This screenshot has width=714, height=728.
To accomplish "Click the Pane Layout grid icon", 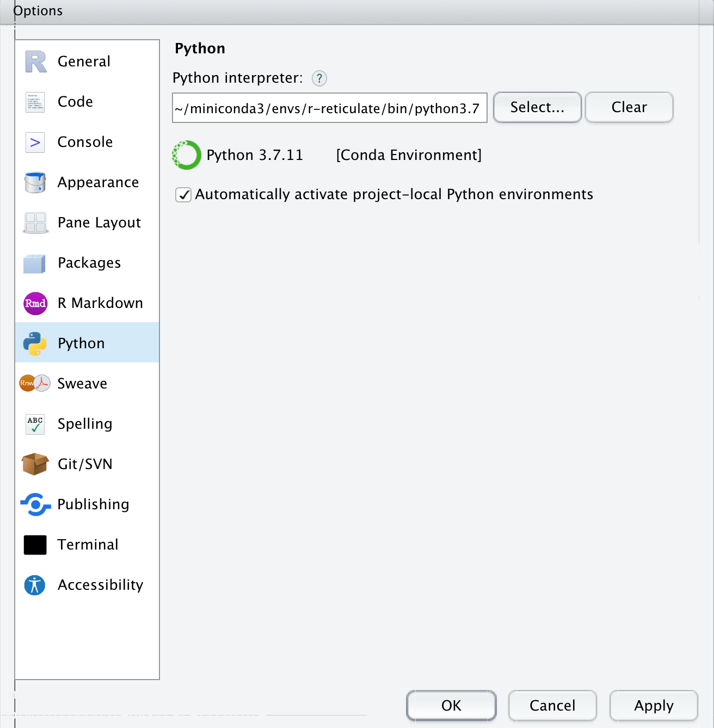I will point(35,223).
